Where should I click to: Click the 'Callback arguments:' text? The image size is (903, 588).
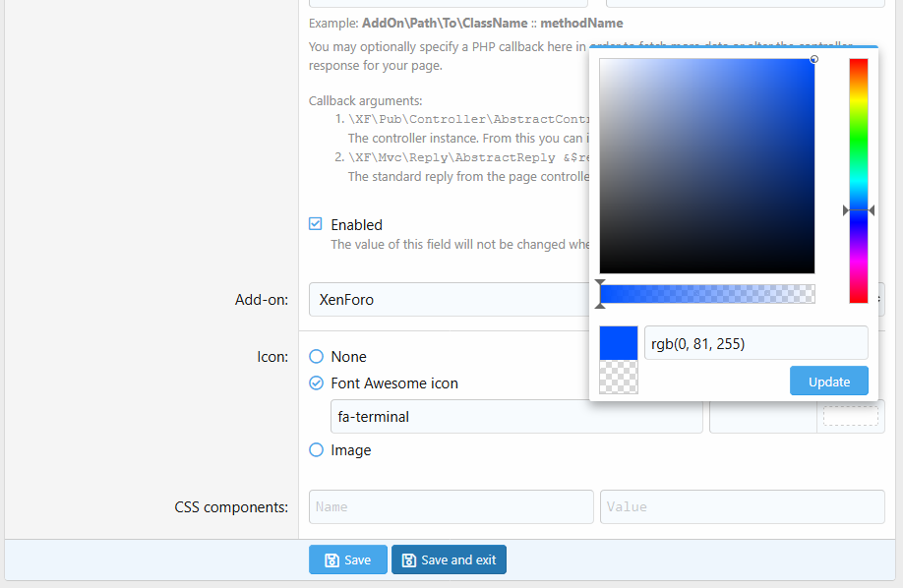click(x=365, y=100)
